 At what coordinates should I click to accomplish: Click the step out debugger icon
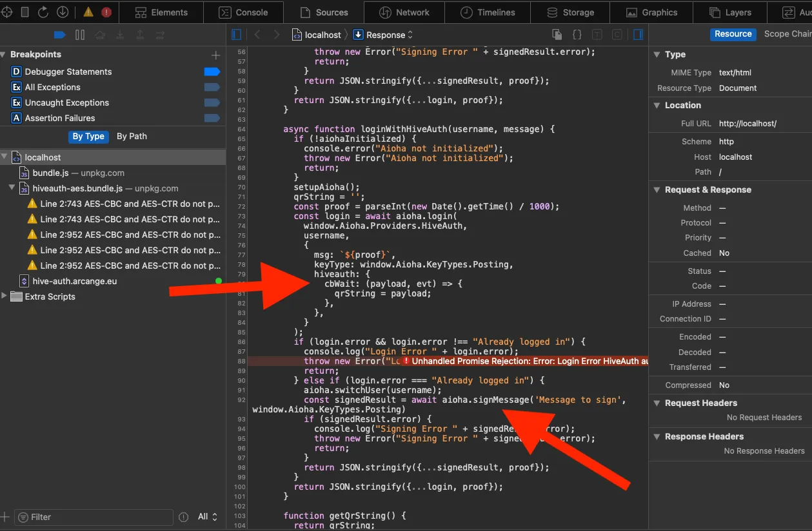(140, 35)
